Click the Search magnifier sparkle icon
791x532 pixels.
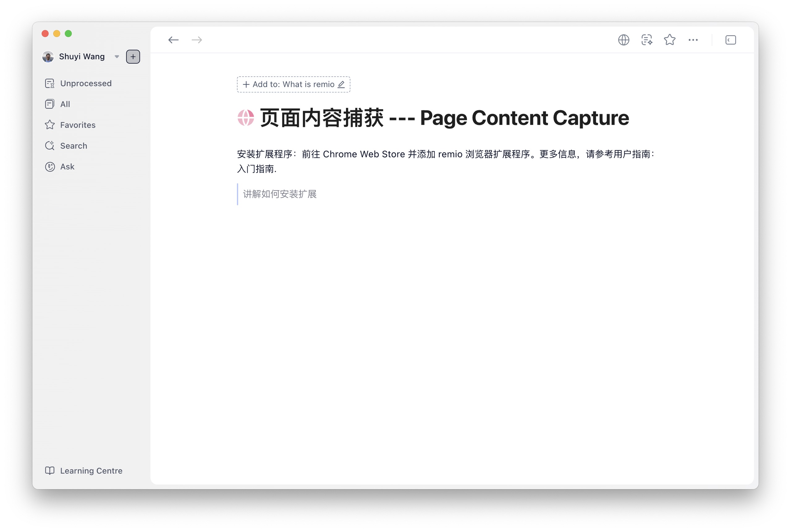[50, 146]
